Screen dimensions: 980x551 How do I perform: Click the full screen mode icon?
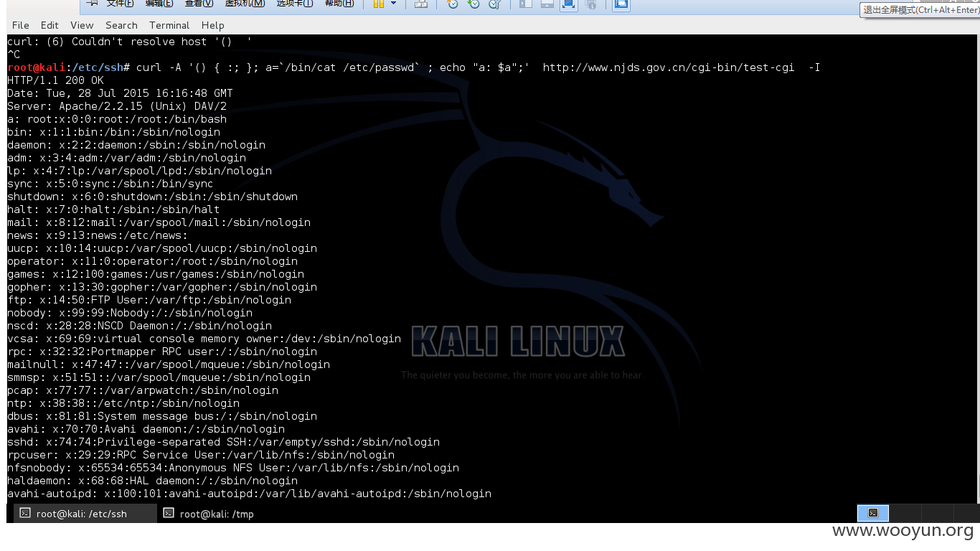pyautogui.click(x=569, y=4)
